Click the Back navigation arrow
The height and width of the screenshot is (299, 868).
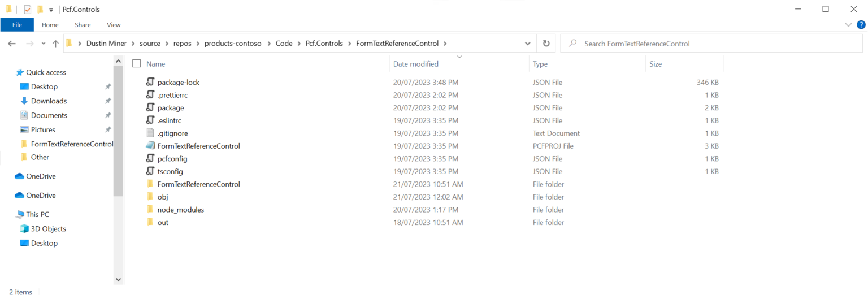coord(12,44)
